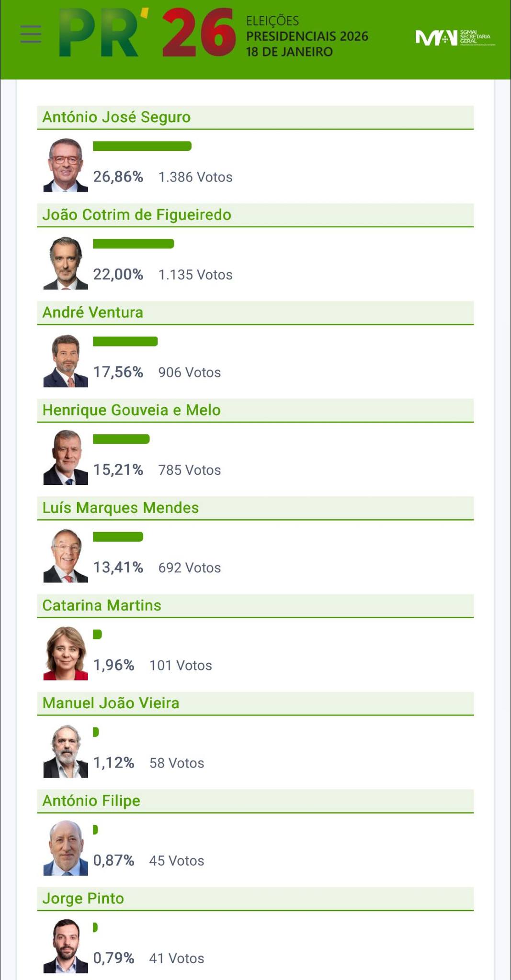Click the 1.386 Votos count
This screenshot has width=511, height=980.
(195, 177)
